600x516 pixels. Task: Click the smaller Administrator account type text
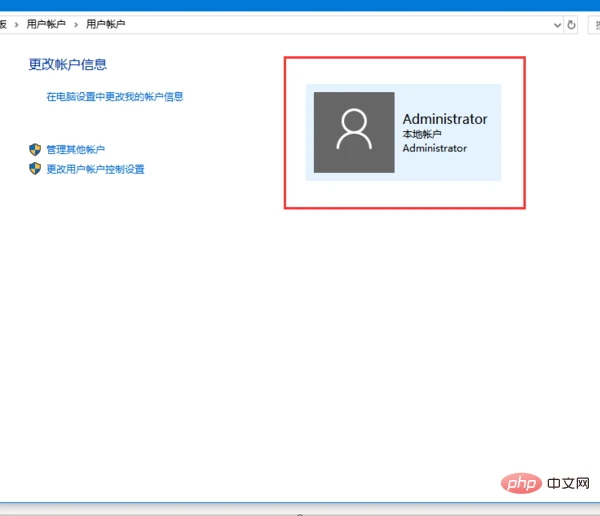(435, 148)
